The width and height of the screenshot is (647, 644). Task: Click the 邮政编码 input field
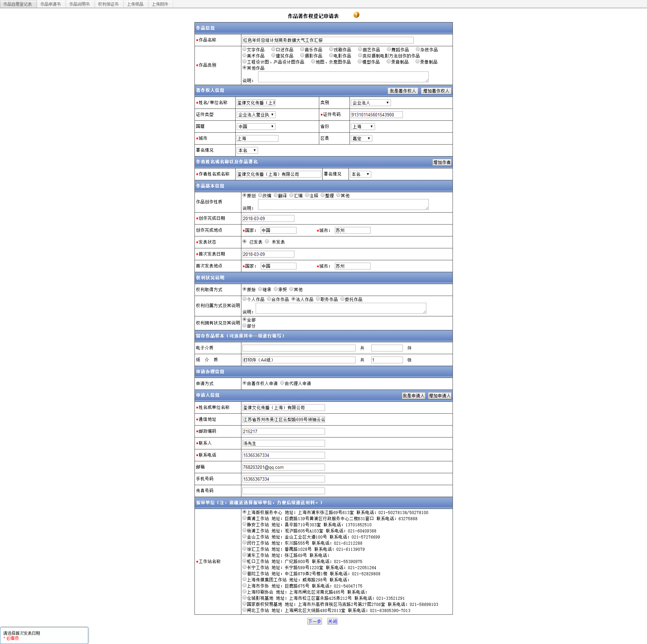284,431
